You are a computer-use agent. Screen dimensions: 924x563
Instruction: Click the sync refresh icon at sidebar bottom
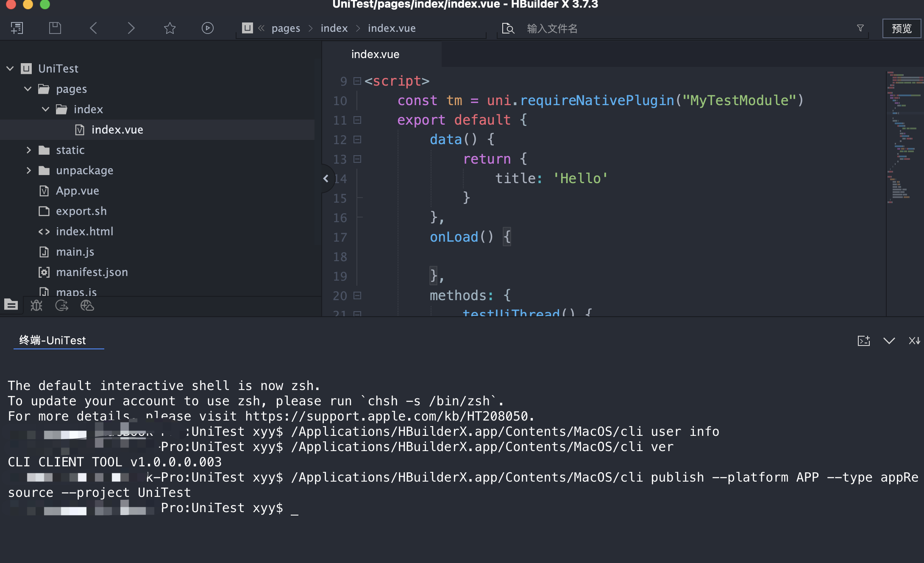(x=62, y=305)
